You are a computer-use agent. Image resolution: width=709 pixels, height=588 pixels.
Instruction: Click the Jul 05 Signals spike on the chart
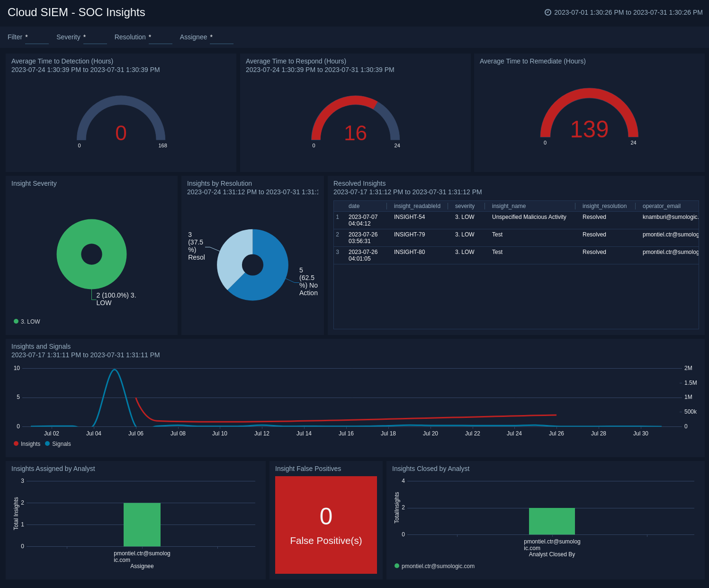coord(114,369)
